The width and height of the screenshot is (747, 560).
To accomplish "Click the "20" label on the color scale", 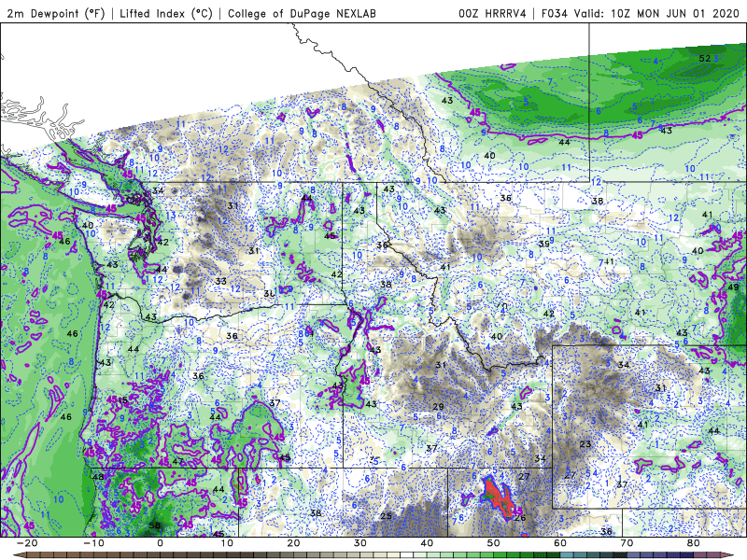I will click(293, 543).
